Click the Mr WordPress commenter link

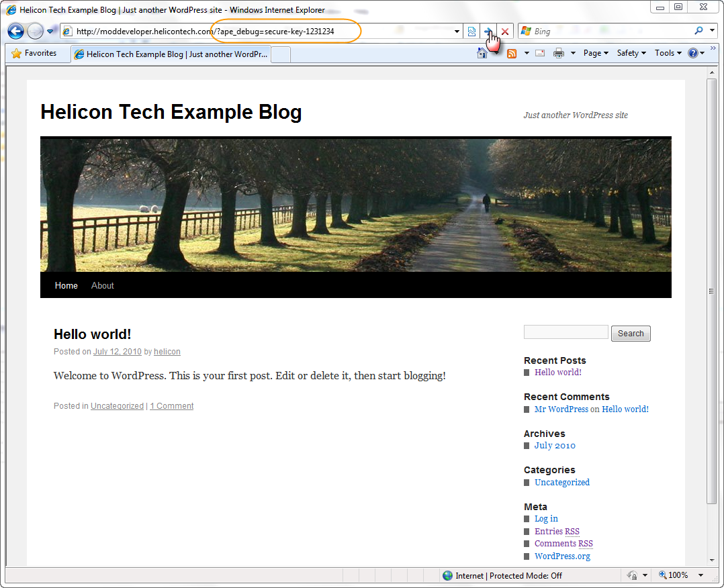tap(561, 409)
